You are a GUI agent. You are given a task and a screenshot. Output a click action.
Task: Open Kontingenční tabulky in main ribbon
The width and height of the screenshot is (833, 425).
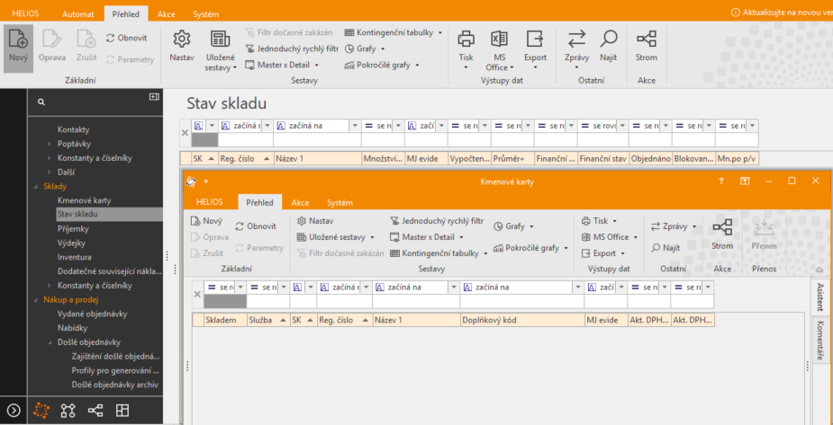tap(393, 32)
